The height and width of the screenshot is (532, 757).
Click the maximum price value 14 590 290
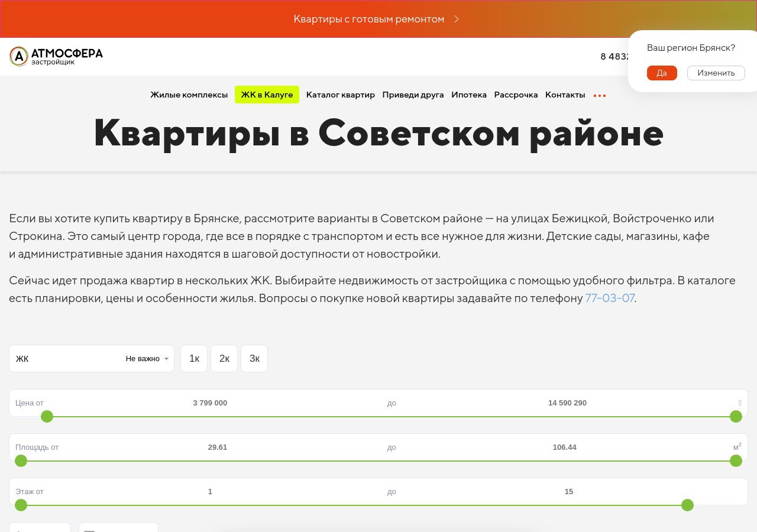tap(567, 403)
